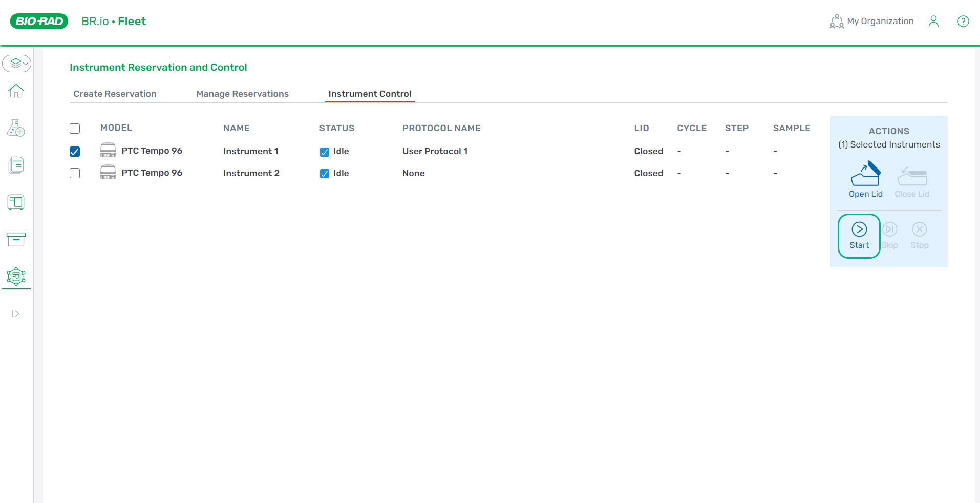
Task: Open the archive box sidebar icon
Action: (16, 239)
